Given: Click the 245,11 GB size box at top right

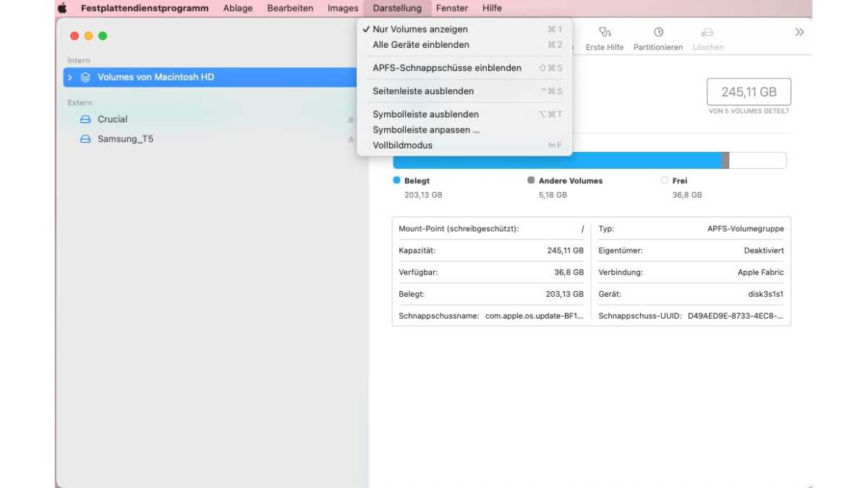Looking at the screenshot, I should (x=749, y=92).
